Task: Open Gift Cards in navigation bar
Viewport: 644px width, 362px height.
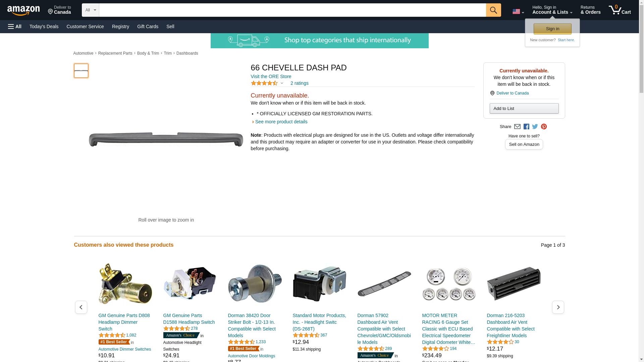Action: [x=148, y=26]
